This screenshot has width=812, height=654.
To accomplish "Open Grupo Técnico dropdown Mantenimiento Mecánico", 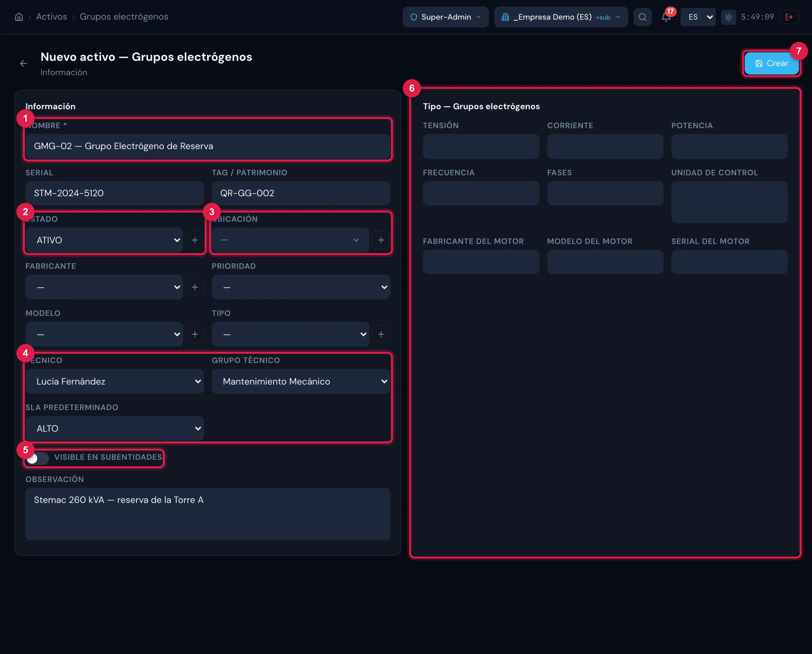I will (301, 381).
